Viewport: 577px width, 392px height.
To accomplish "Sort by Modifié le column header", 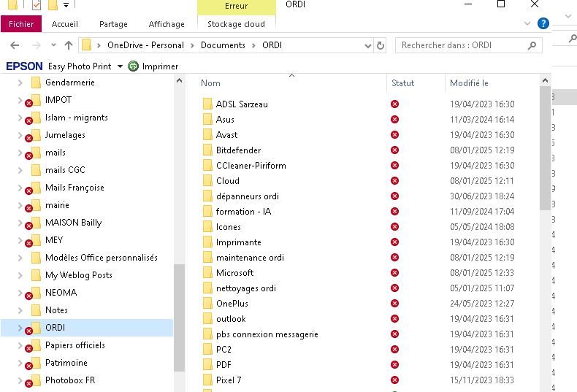I will pyautogui.click(x=469, y=83).
